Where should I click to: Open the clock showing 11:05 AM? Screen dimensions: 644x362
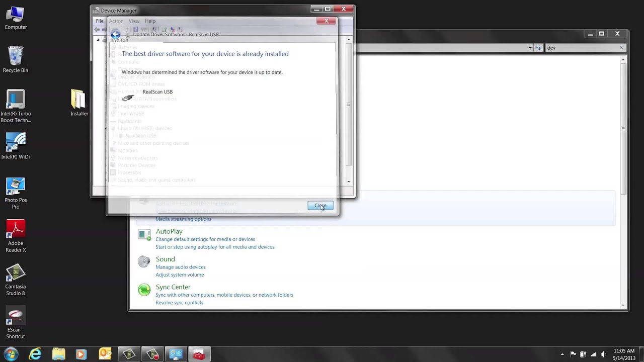tap(624, 354)
